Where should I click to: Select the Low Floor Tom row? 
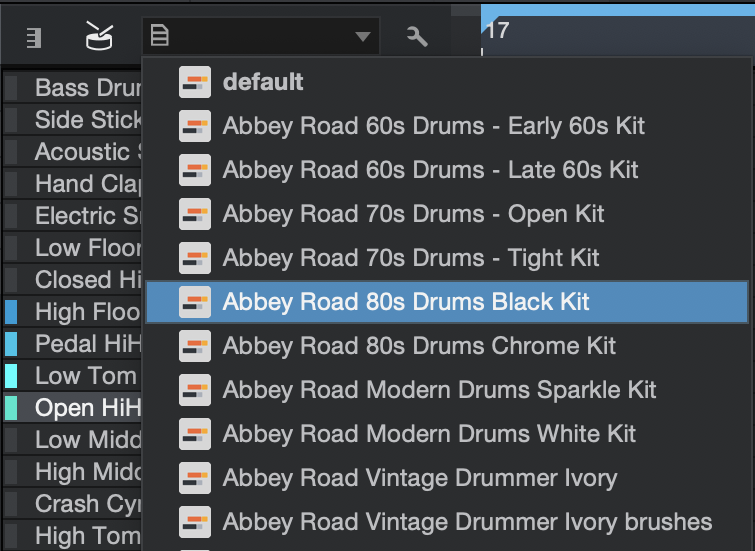tap(73, 248)
